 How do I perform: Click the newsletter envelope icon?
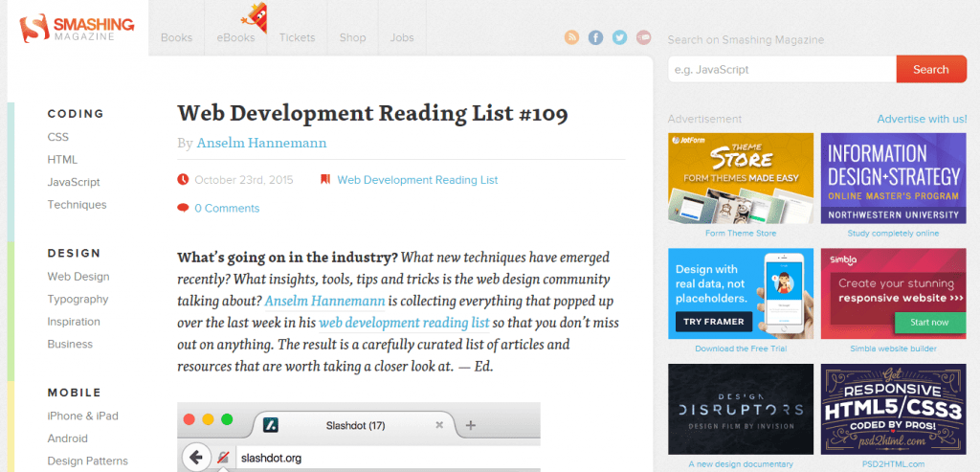pos(643,37)
